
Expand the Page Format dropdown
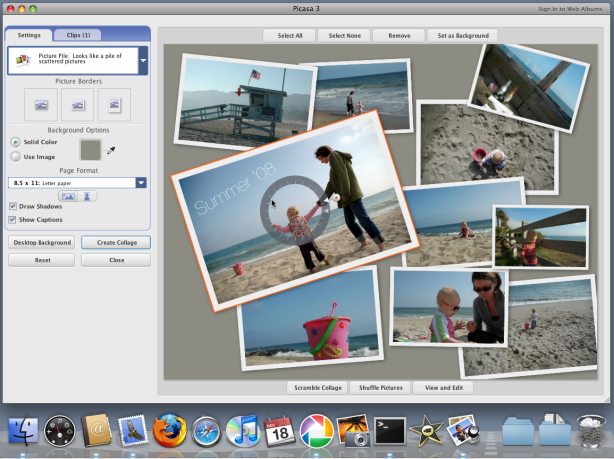point(141,183)
